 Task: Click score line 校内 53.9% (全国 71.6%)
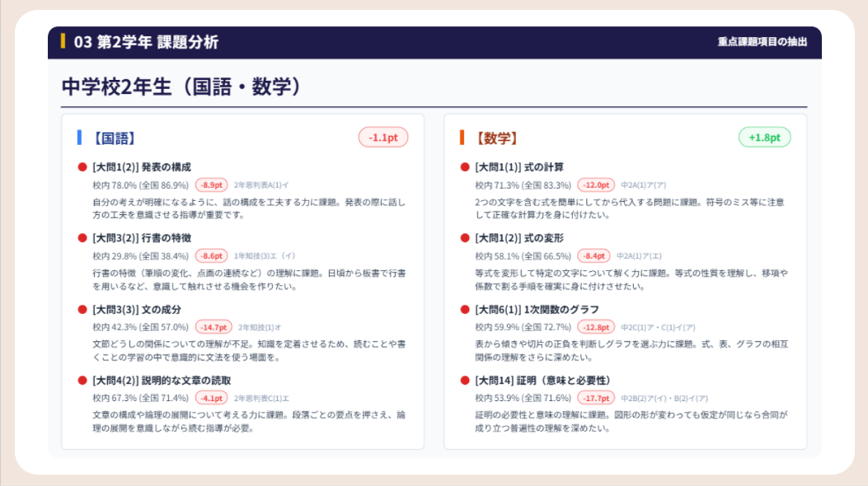click(523, 398)
